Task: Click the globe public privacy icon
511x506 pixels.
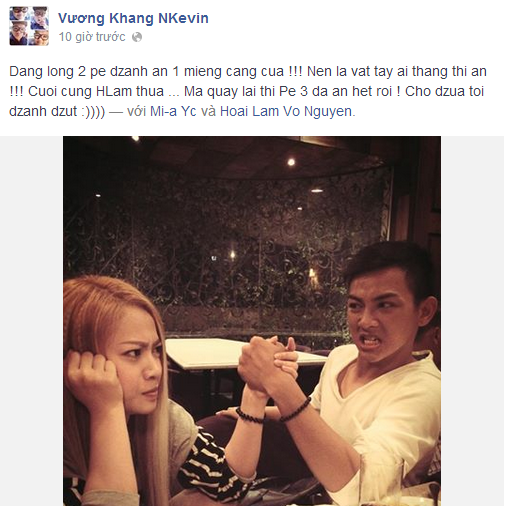Action: [137, 37]
